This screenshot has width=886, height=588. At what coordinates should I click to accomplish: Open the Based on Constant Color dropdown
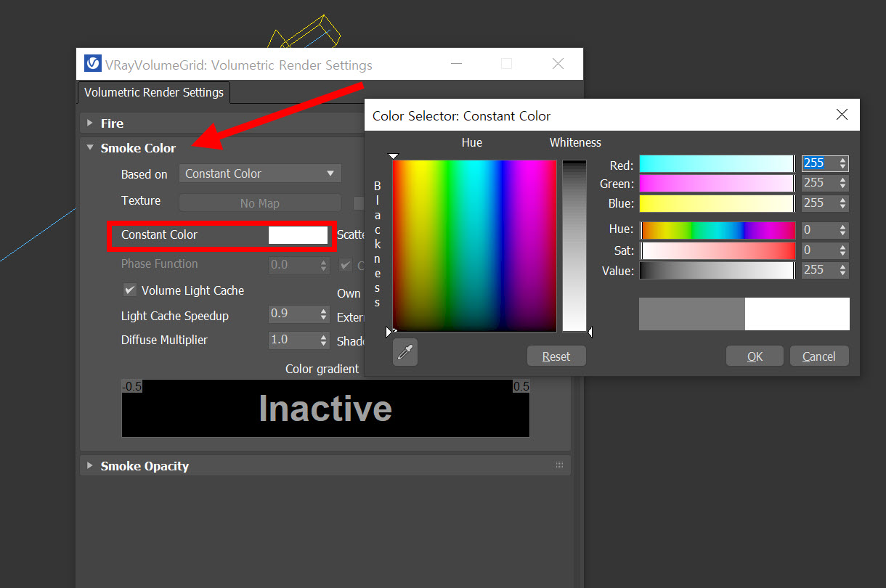click(260, 173)
